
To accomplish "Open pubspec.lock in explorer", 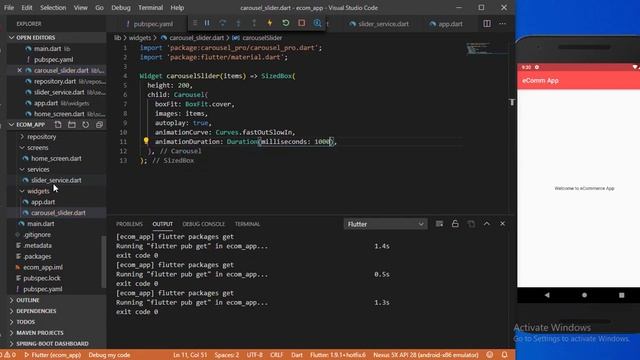I will 42,278.
